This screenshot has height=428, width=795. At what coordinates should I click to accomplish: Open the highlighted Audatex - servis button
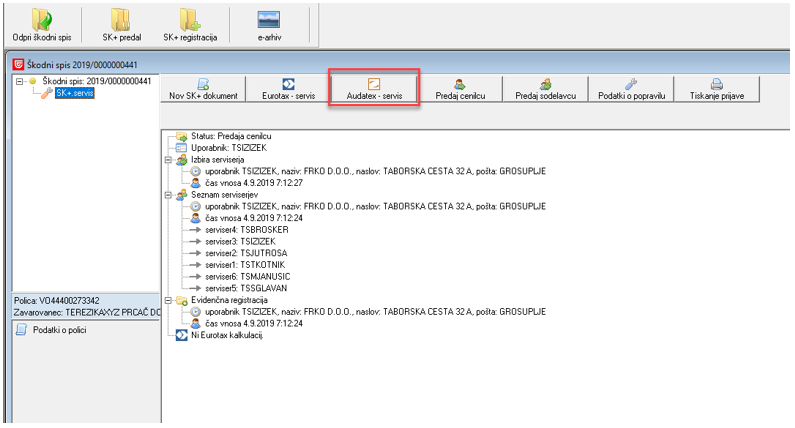click(372, 88)
